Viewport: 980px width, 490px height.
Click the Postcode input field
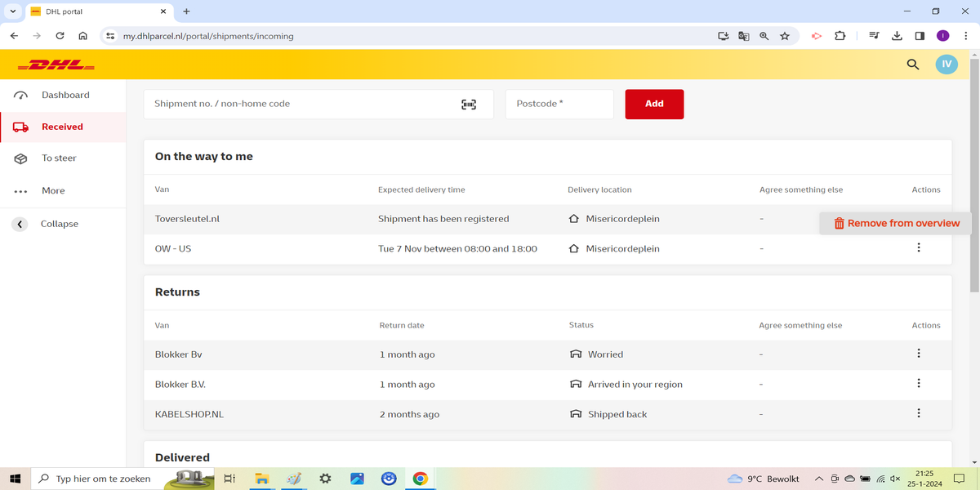(x=559, y=105)
